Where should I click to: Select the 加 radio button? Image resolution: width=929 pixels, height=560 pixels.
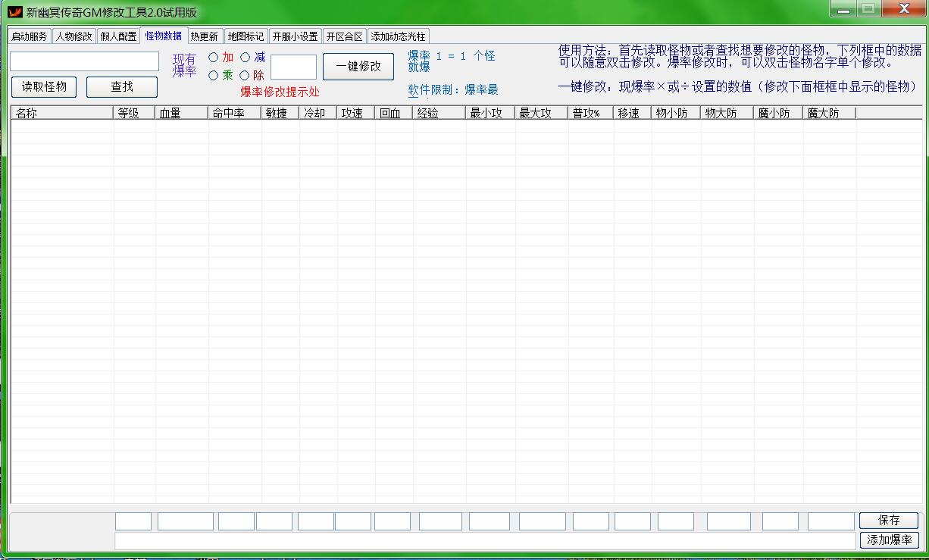click(x=214, y=58)
